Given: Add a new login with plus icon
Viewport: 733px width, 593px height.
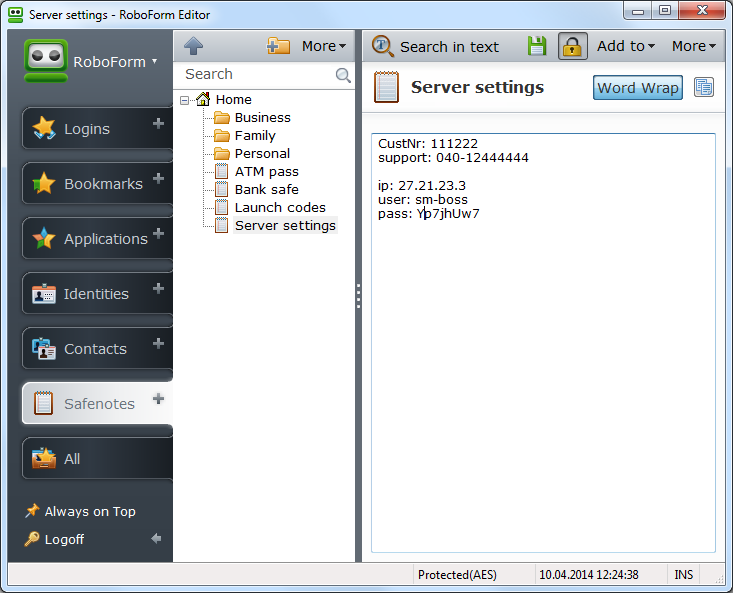Looking at the screenshot, I should [158, 123].
